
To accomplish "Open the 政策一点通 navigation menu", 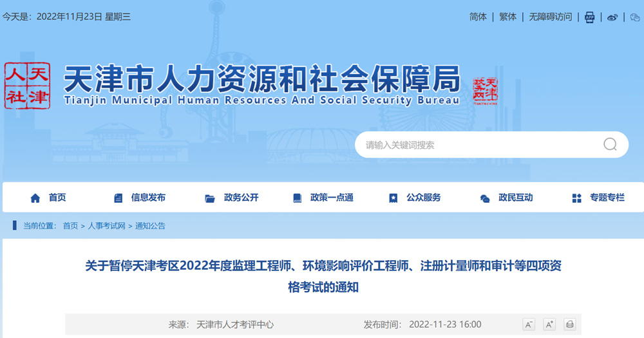I will tap(332, 198).
